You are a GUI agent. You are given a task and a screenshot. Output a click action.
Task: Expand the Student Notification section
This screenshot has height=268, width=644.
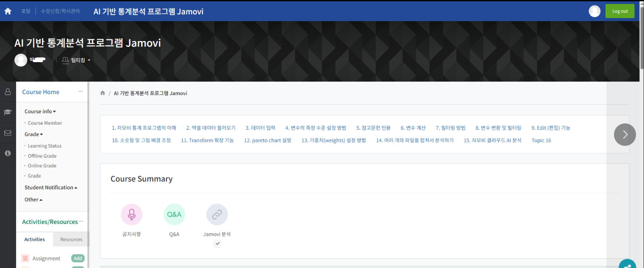tap(51, 187)
